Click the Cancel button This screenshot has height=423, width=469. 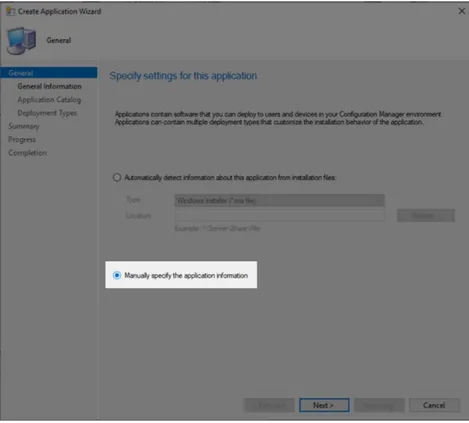(434, 405)
